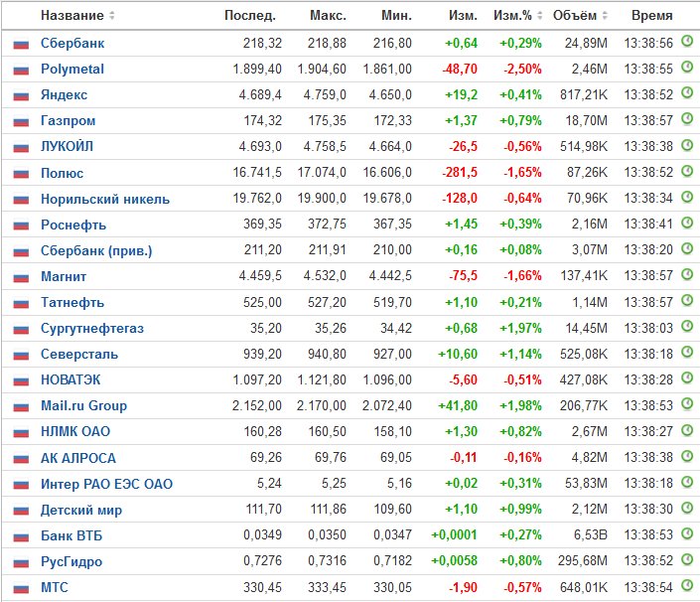Screen dimensions: 700x602
Task: Click РусГидро change value +0,0058
Action: click(x=454, y=561)
